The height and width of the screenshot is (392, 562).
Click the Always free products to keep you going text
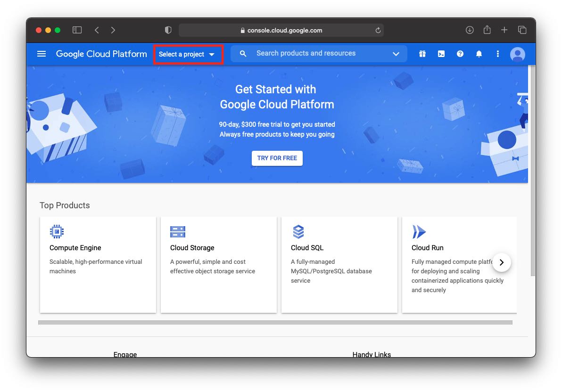pyautogui.click(x=277, y=134)
